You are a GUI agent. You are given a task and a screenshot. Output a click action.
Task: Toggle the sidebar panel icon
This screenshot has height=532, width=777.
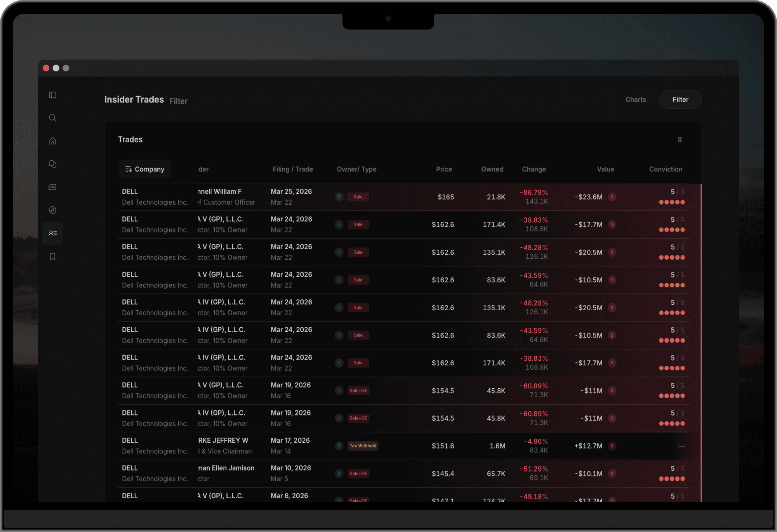[53, 95]
